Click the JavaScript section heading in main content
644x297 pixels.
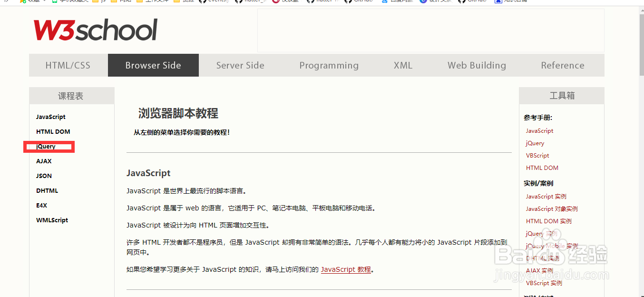pyautogui.click(x=148, y=173)
